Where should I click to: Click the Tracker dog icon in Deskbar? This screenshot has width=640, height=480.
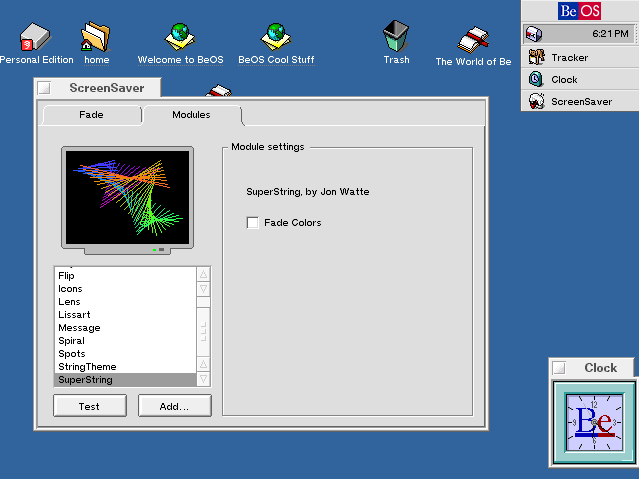click(x=536, y=57)
